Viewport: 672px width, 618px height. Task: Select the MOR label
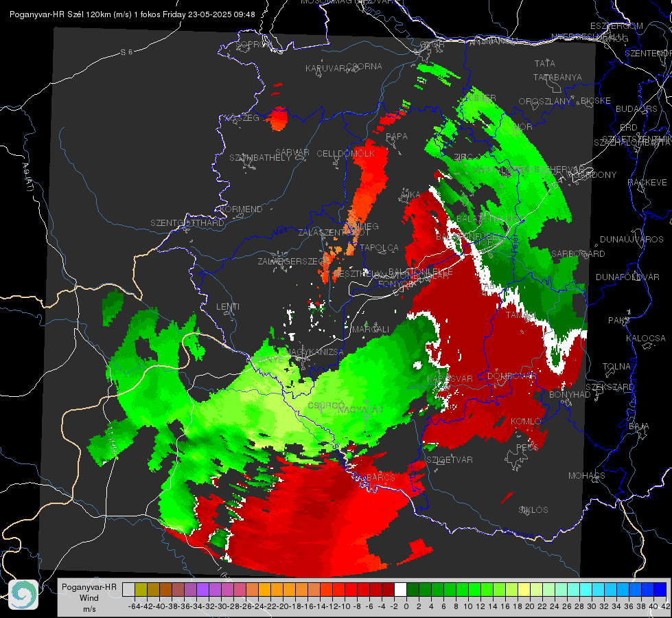click(523, 127)
